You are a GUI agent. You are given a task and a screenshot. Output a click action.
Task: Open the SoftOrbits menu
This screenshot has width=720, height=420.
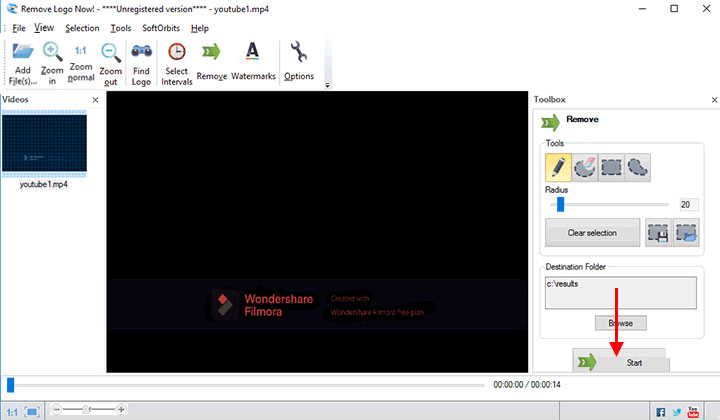(161, 28)
